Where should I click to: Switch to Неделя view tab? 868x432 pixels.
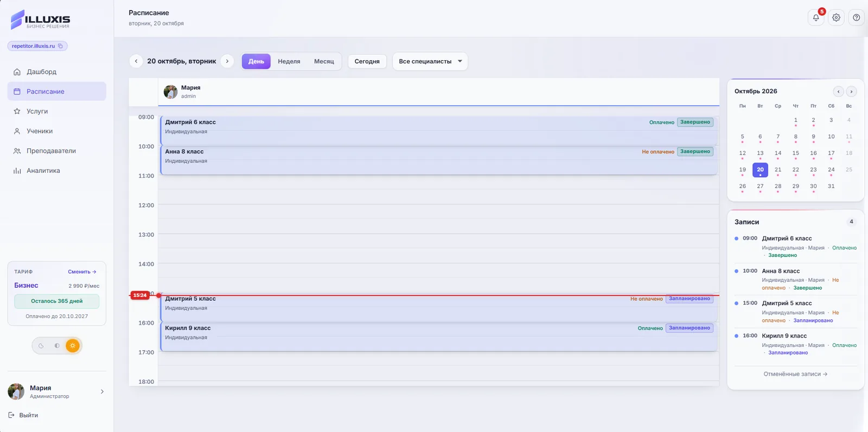coord(289,61)
